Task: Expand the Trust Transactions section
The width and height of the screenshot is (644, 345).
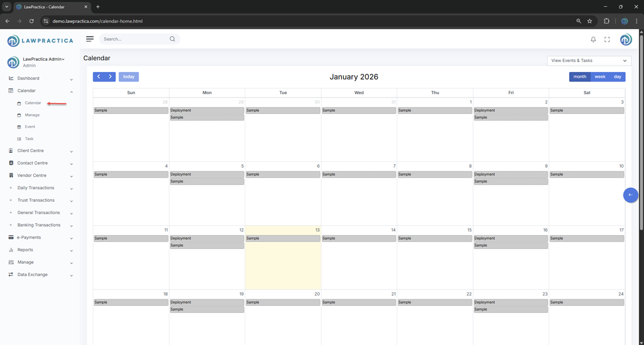Action: [x=36, y=200]
